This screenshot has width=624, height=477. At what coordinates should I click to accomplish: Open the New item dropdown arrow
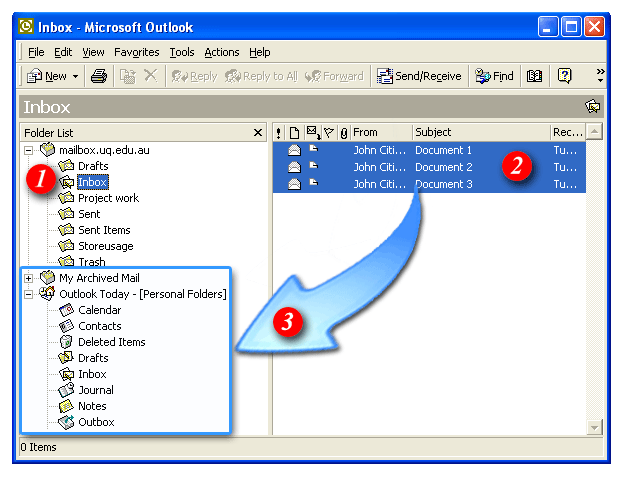click(x=75, y=76)
